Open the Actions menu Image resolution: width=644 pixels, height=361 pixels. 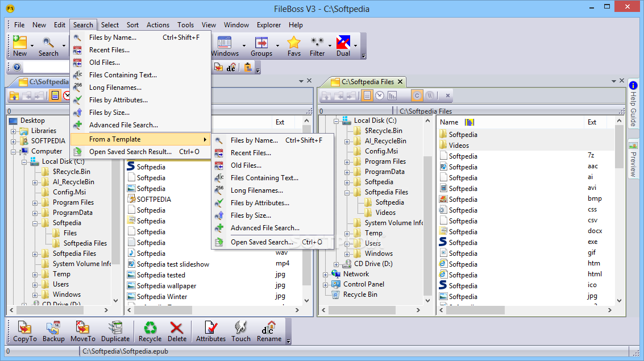tap(157, 24)
